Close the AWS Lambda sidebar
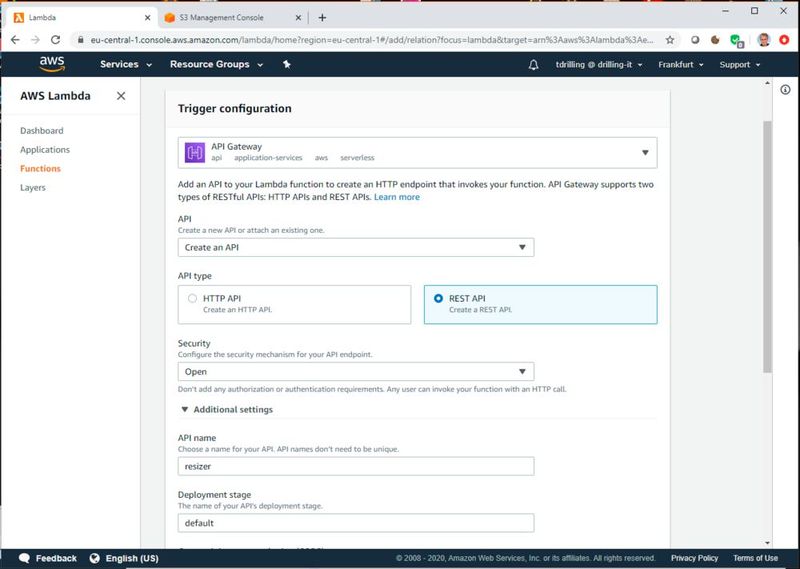 coord(121,96)
